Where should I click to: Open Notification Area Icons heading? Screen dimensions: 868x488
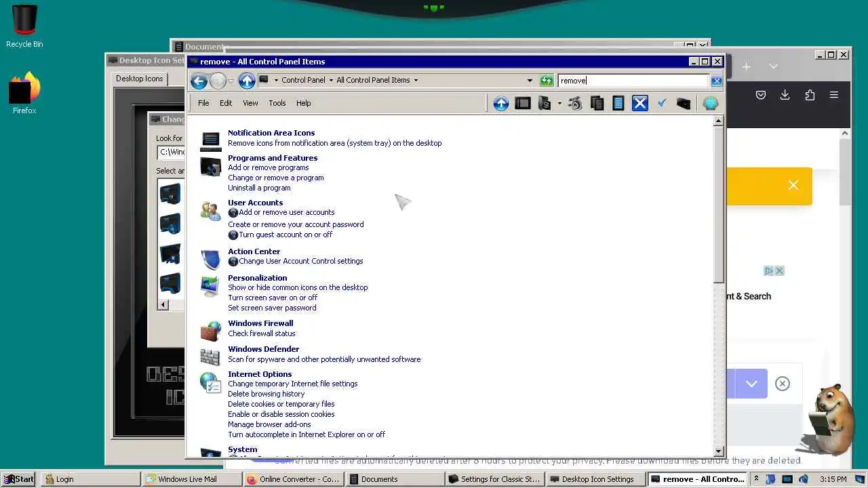(271, 133)
